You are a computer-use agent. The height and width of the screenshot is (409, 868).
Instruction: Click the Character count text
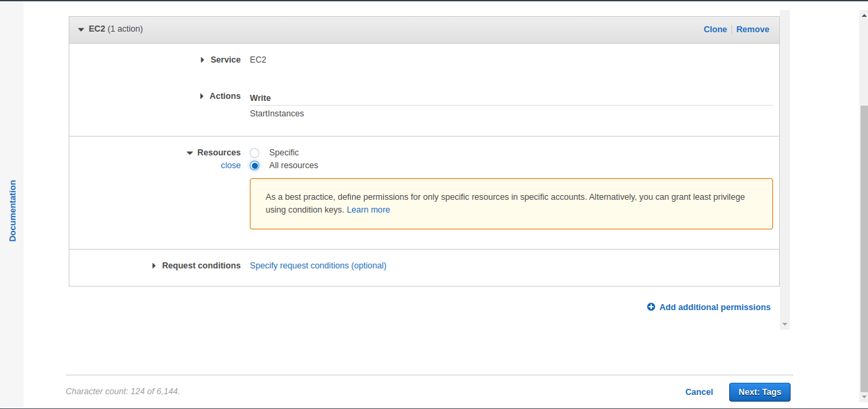click(123, 392)
